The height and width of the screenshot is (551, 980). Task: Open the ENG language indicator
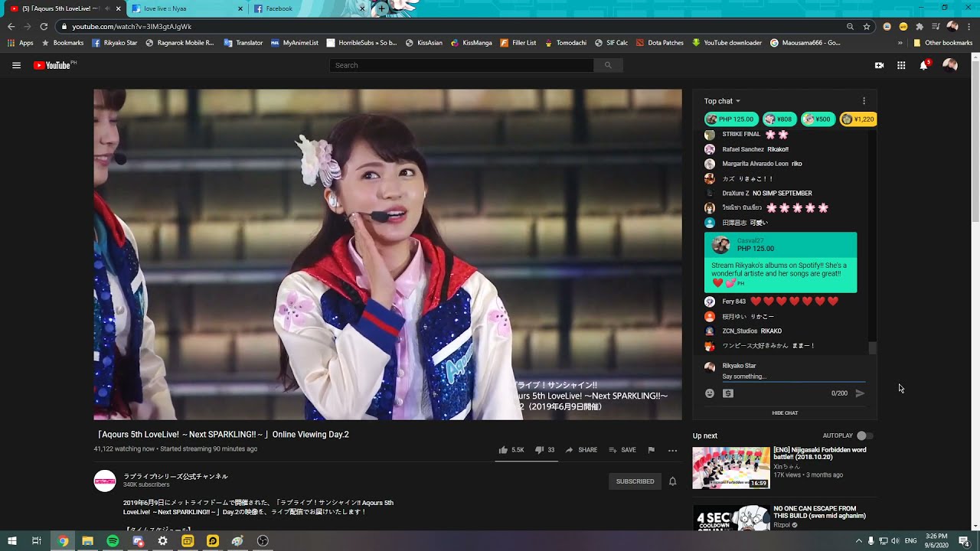[910, 541]
